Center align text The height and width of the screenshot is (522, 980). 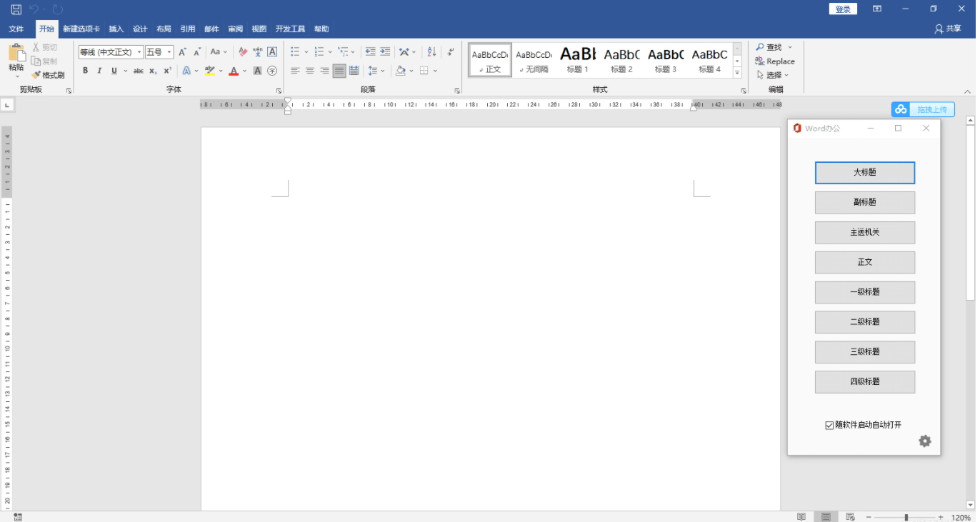pyautogui.click(x=310, y=71)
